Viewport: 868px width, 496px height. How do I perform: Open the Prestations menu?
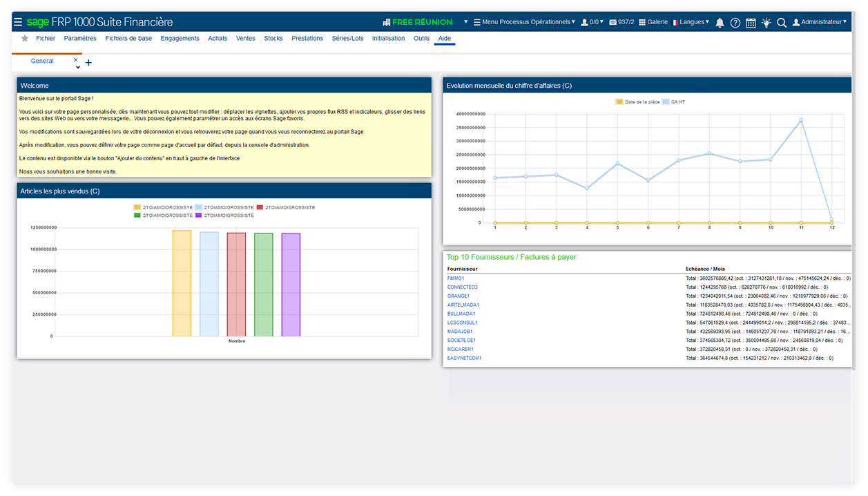point(307,39)
